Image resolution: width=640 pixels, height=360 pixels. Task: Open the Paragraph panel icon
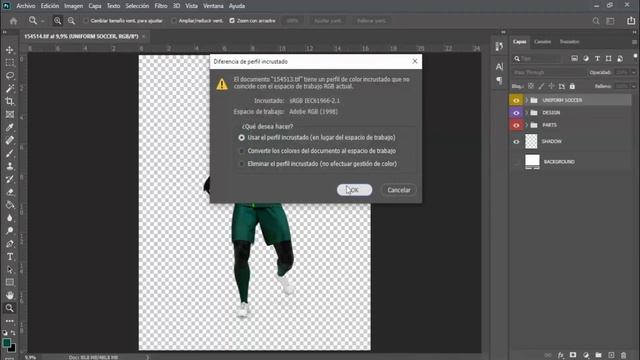[x=499, y=80]
